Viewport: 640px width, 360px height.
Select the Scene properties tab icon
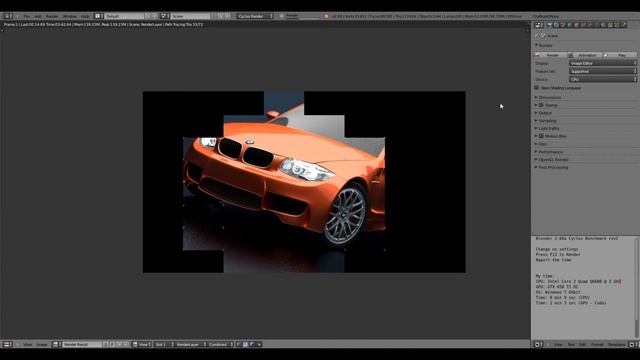pos(563,25)
